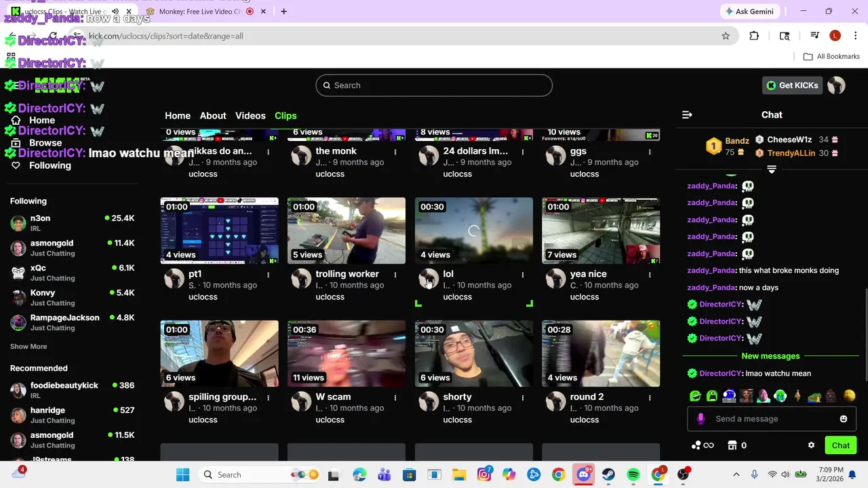Screen dimensions: 868x488
Task: Bookmark this page with star icon
Action: coord(726,36)
